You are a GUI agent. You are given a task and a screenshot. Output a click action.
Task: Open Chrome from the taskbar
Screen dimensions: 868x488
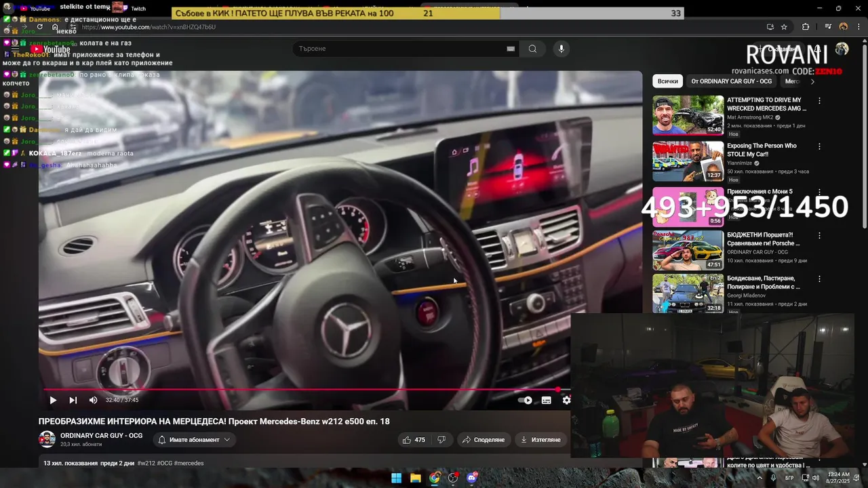tap(435, 478)
